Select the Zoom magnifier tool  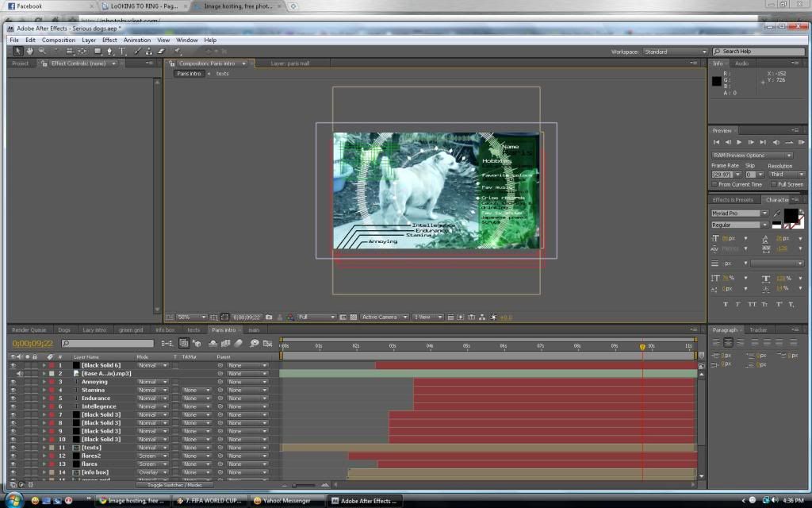pyautogui.click(x=41, y=52)
